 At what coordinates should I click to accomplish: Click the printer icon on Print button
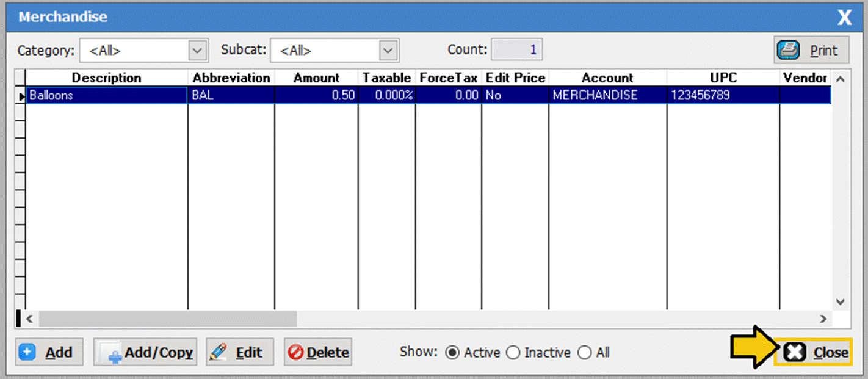click(x=789, y=51)
